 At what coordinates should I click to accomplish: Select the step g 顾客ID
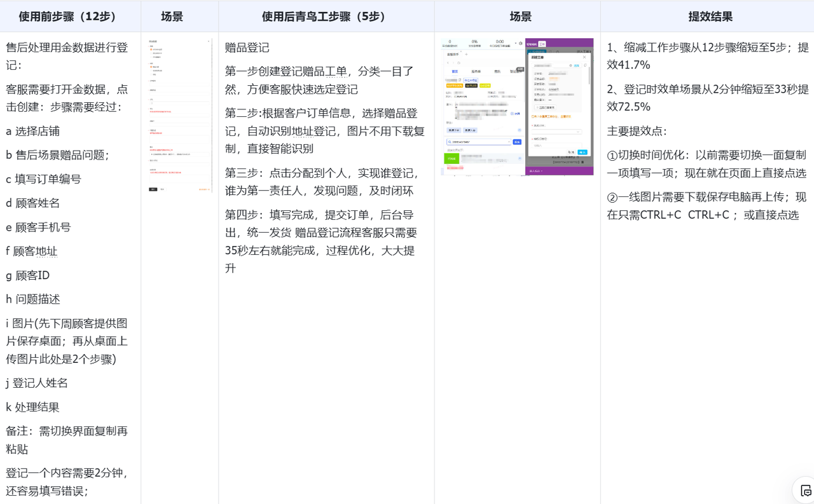(28, 276)
